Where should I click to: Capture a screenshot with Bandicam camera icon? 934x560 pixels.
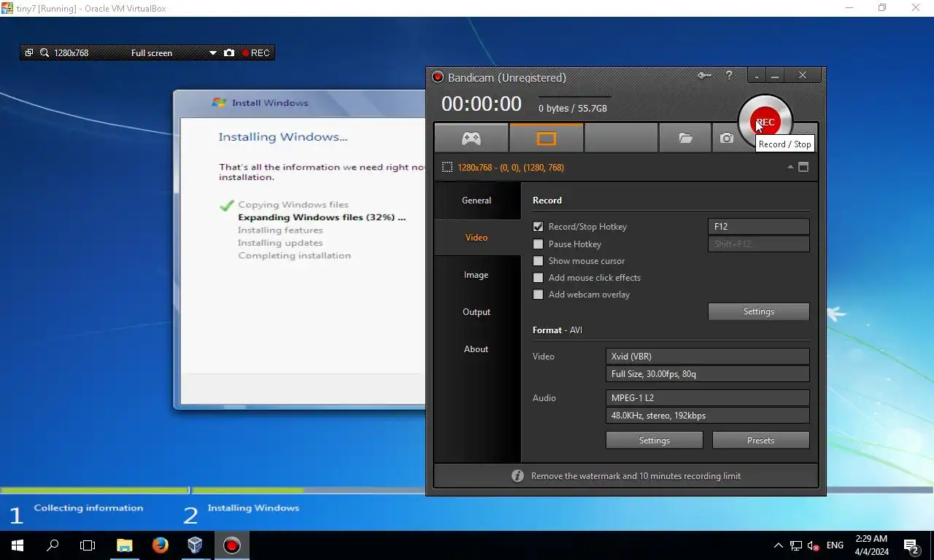coord(726,138)
